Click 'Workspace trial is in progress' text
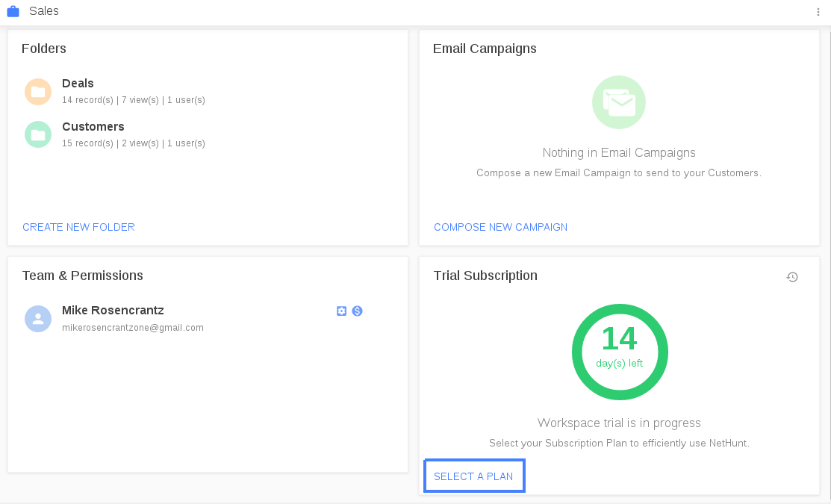The width and height of the screenshot is (831, 504). [619, 423]
